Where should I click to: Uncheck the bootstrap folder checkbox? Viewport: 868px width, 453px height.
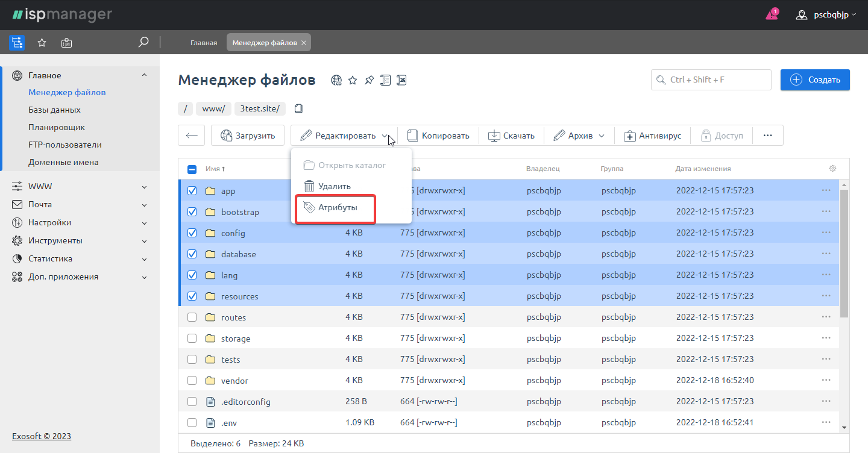[x=192, y=211]
